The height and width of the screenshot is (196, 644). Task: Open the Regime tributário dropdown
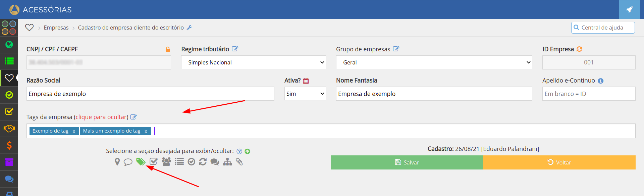coord(253,62)
